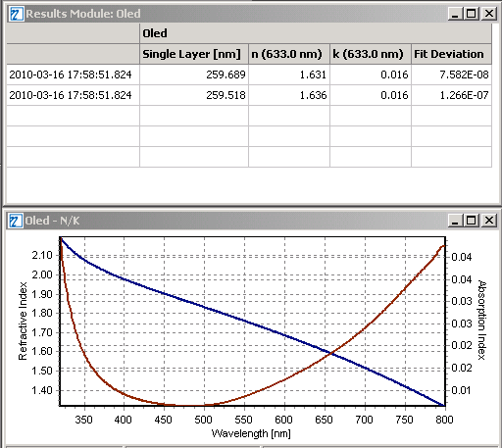The width and height of the screenshot is (502, 448).
Task: Click the Single Layer [nm] column header
Action: tap(194, 54)
